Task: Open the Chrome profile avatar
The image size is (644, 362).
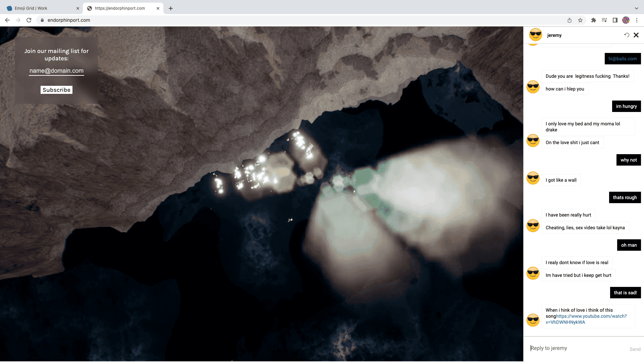Action: (x=626, y=20)
